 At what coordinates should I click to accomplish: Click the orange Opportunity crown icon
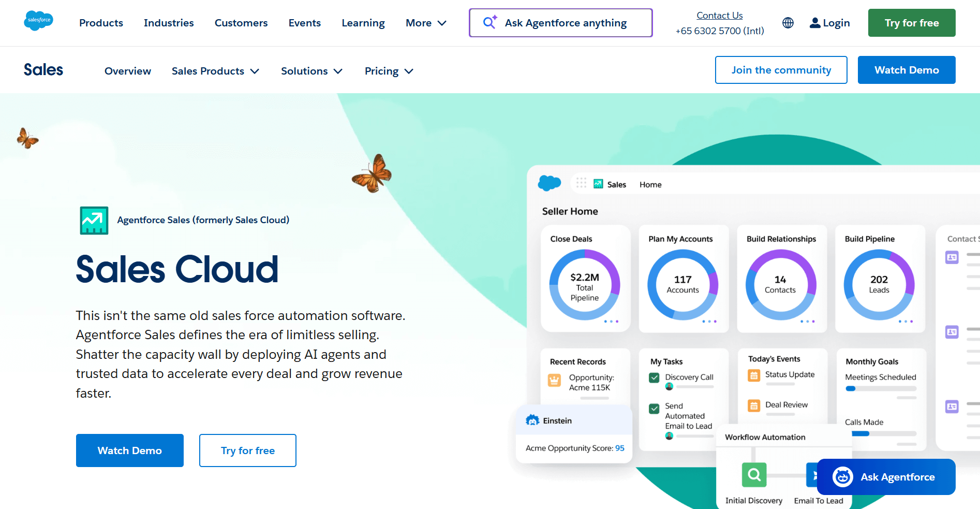[x=554, y=381]
